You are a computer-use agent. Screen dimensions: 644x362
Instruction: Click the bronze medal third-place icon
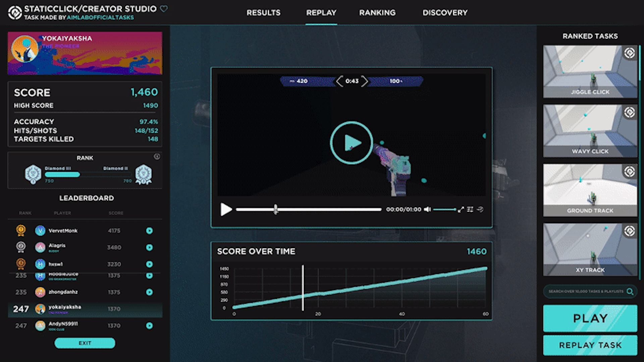tap(21, 264)
